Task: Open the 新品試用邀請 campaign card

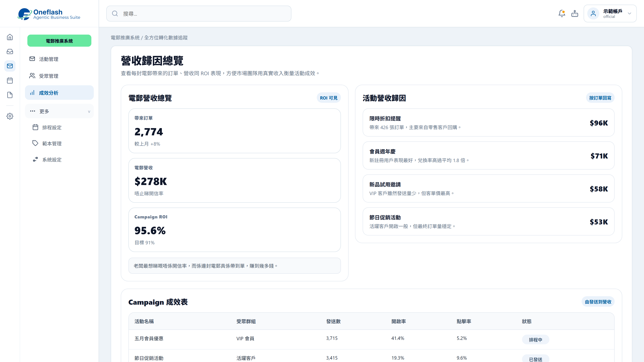Action: pyautogui.click(x=488, y=189)
